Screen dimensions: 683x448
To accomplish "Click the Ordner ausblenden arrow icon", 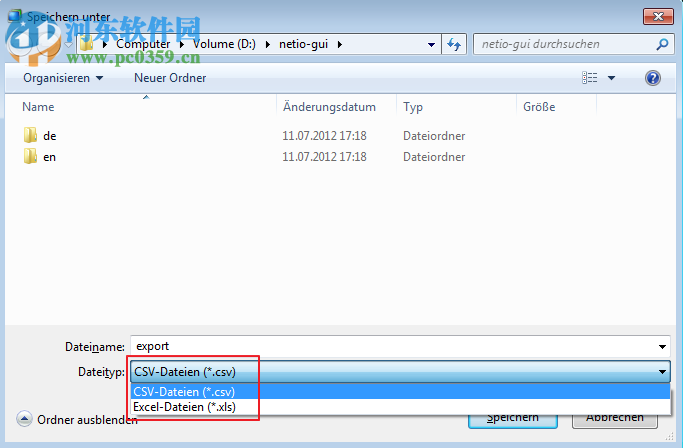I will (24, 419).
